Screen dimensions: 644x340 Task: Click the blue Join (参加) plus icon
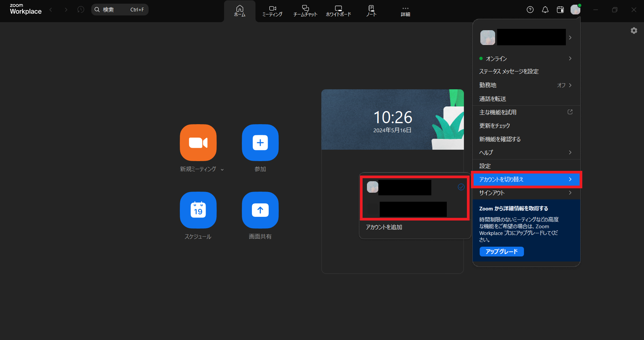coord(260,143)
